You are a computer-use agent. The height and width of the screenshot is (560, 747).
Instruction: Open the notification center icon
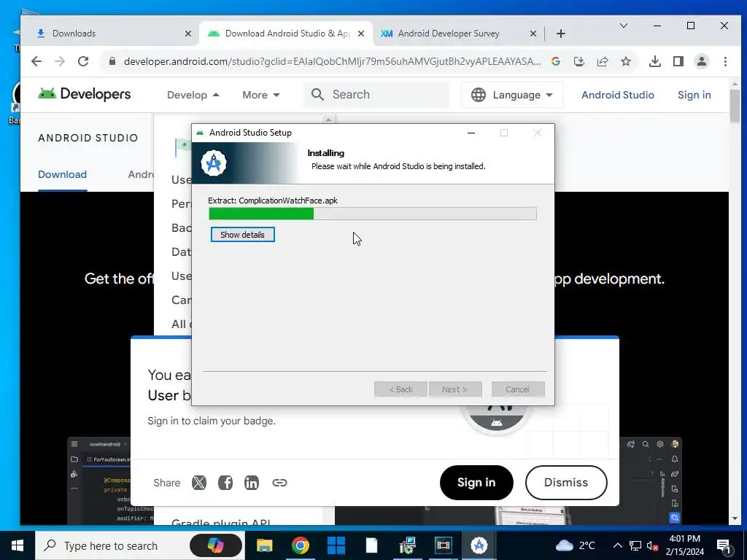coord(724,545)
